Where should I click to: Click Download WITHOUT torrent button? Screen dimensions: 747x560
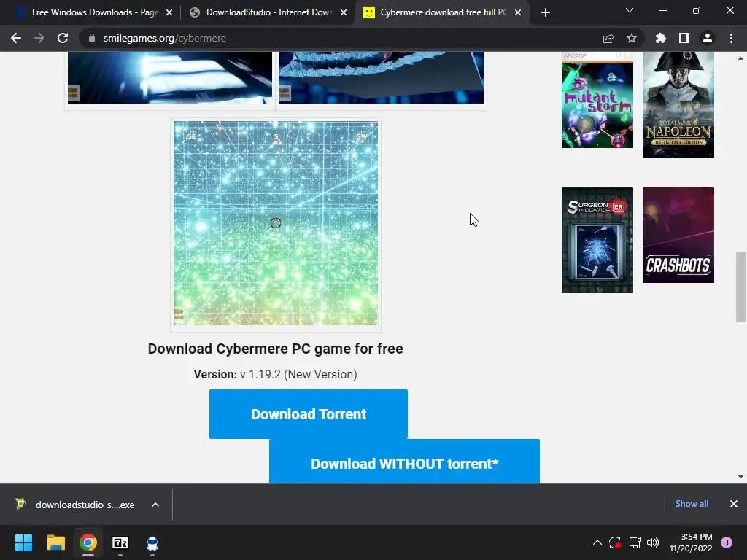404,462
